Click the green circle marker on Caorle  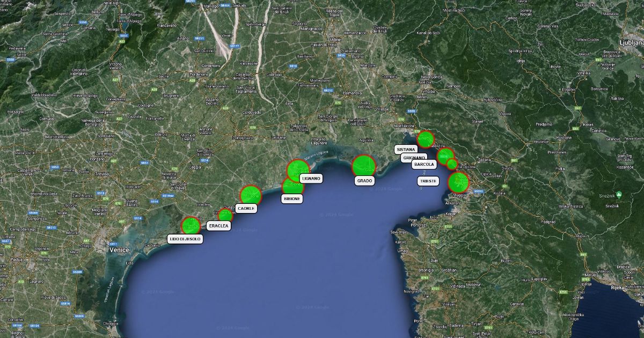[251, 195]
